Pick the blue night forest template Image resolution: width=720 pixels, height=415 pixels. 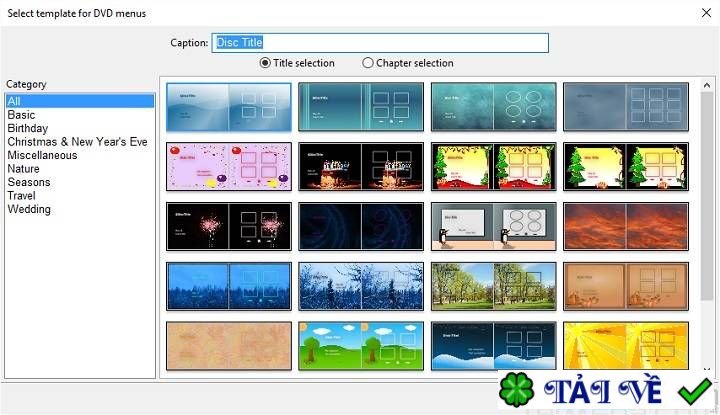point(229,286)
